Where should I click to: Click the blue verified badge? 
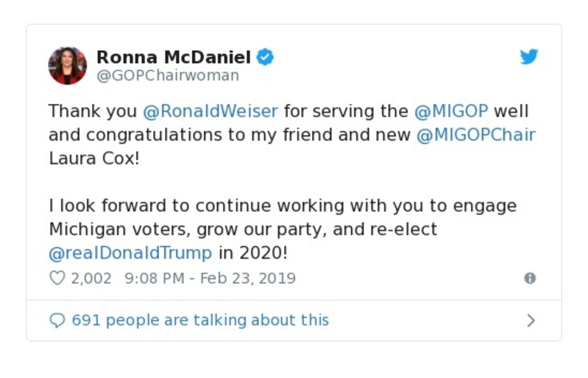point(265,57)
